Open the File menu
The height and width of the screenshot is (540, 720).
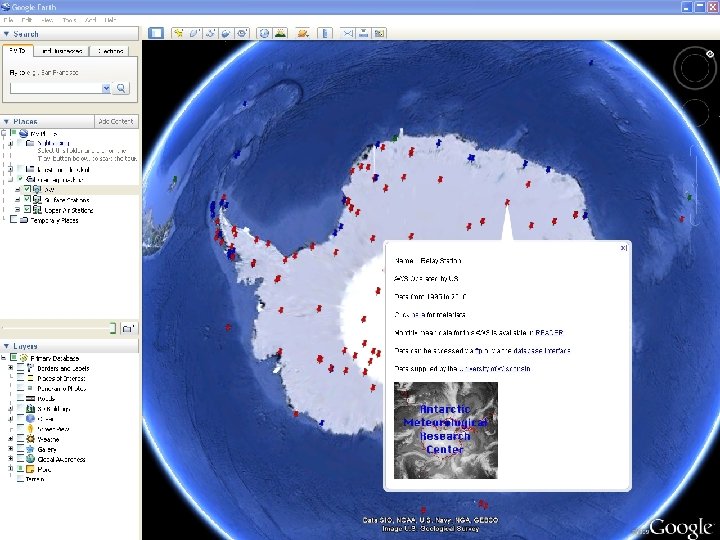pyautogui.click(x=8, y=20)
